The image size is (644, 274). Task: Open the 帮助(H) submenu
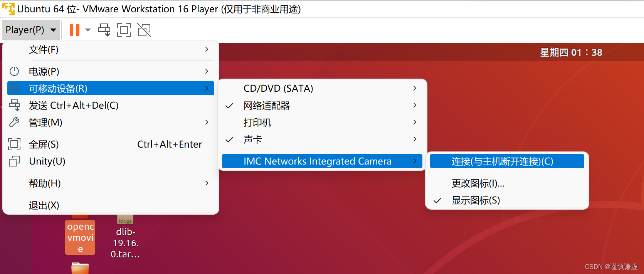[x=111, y=183]
